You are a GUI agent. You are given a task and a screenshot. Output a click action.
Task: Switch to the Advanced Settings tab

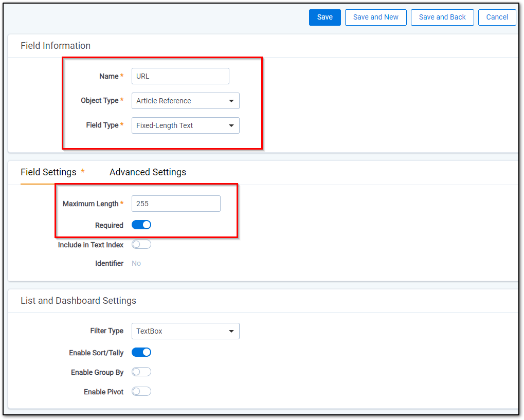(x=148, y=172)
